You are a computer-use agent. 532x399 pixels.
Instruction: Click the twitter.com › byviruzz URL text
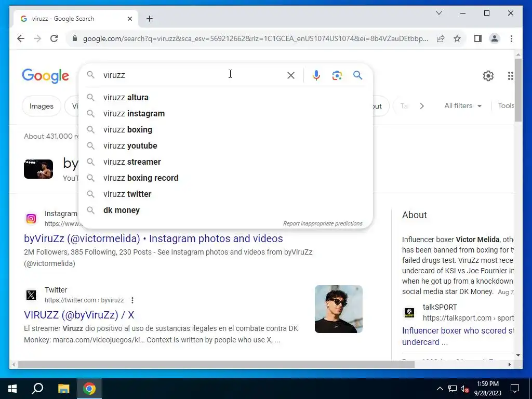(84, 300)
